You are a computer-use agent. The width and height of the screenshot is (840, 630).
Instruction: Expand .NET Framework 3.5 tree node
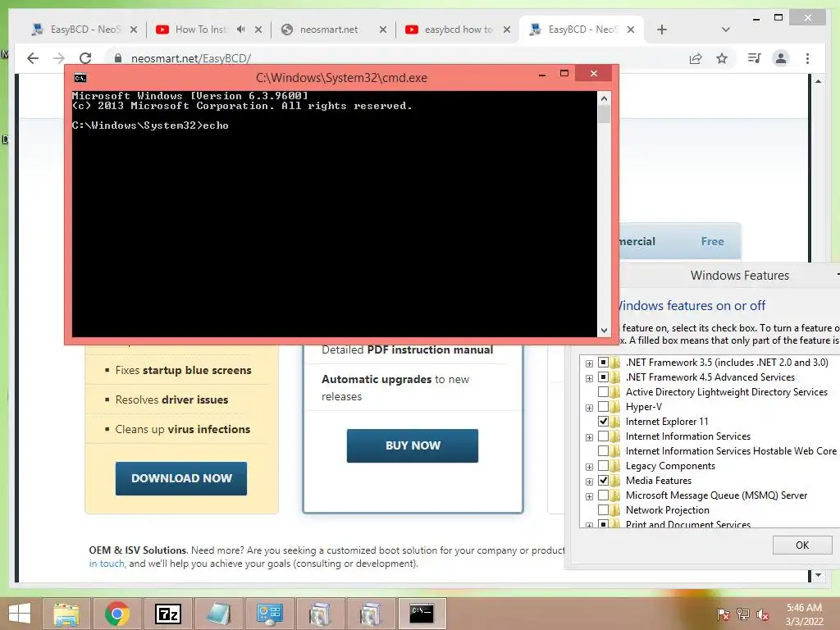(x=589, y=363)
